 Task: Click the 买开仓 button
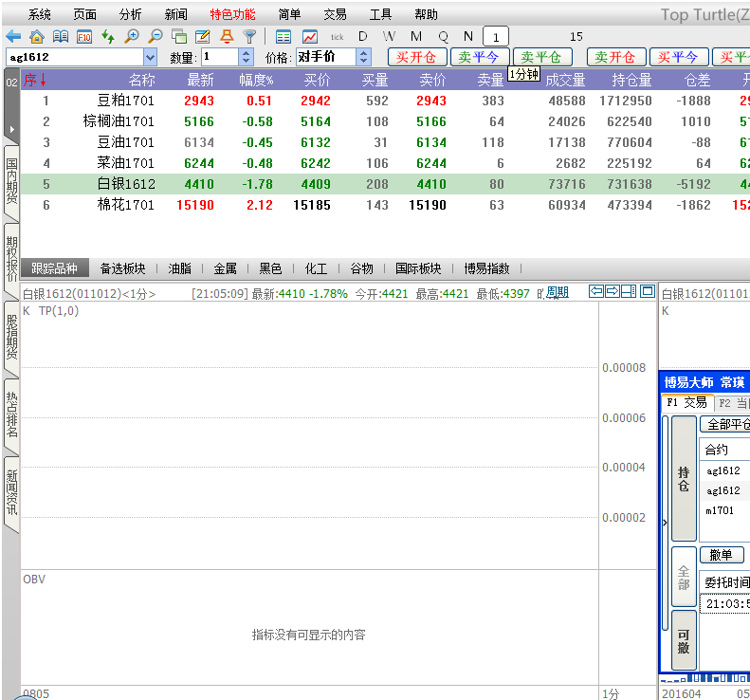point(416,58)
